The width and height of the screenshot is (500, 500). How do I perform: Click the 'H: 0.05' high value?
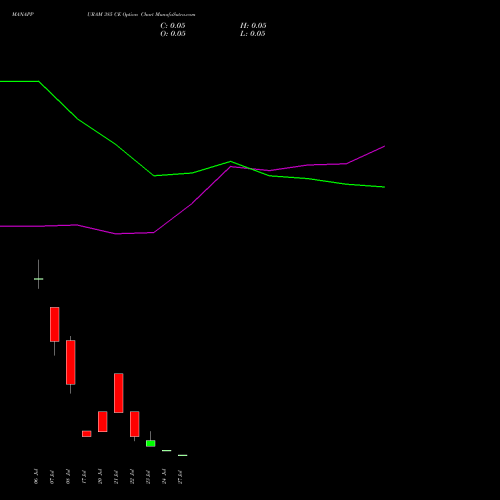253,26
